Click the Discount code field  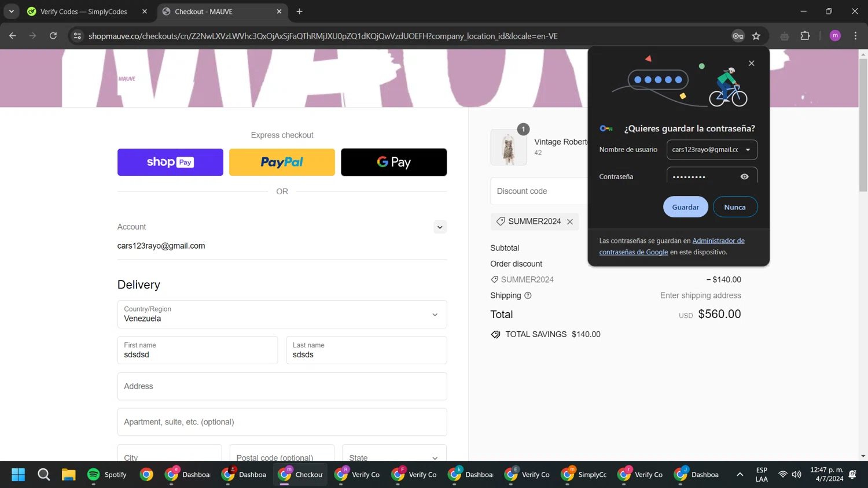539,191
